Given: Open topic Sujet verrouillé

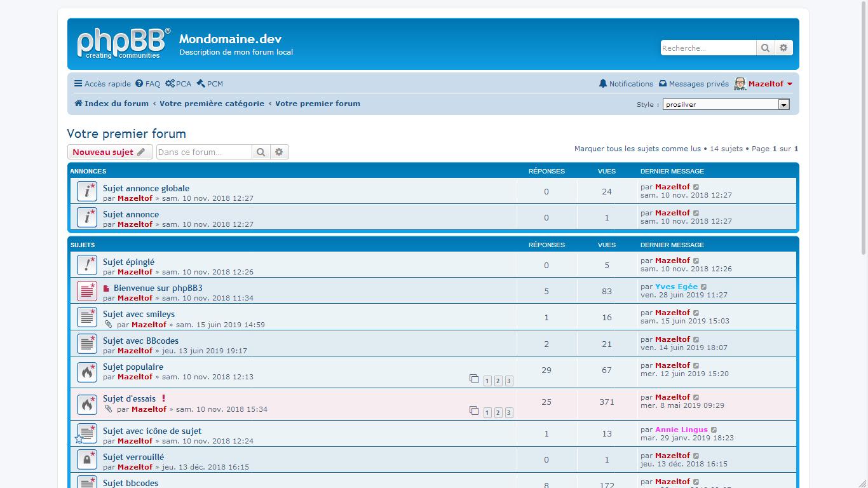Looking at the screenshot, I should pyautogui.click(x=133, y=457).
